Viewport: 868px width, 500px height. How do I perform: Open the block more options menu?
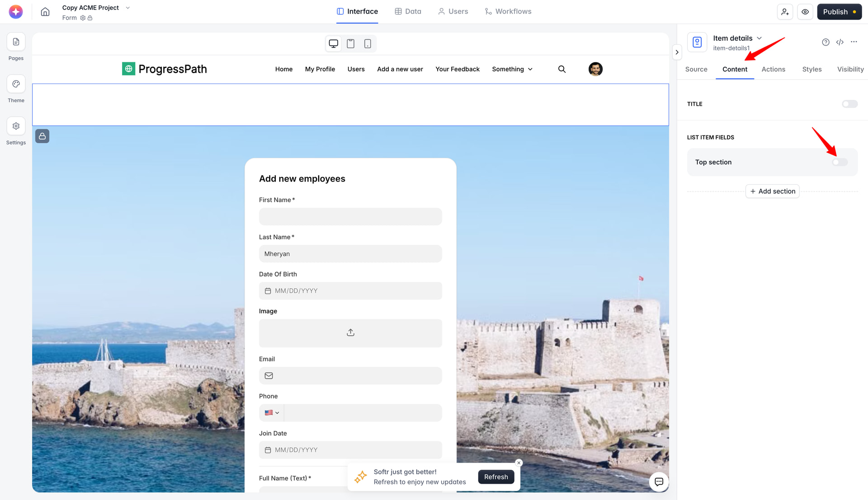(854, 42)
